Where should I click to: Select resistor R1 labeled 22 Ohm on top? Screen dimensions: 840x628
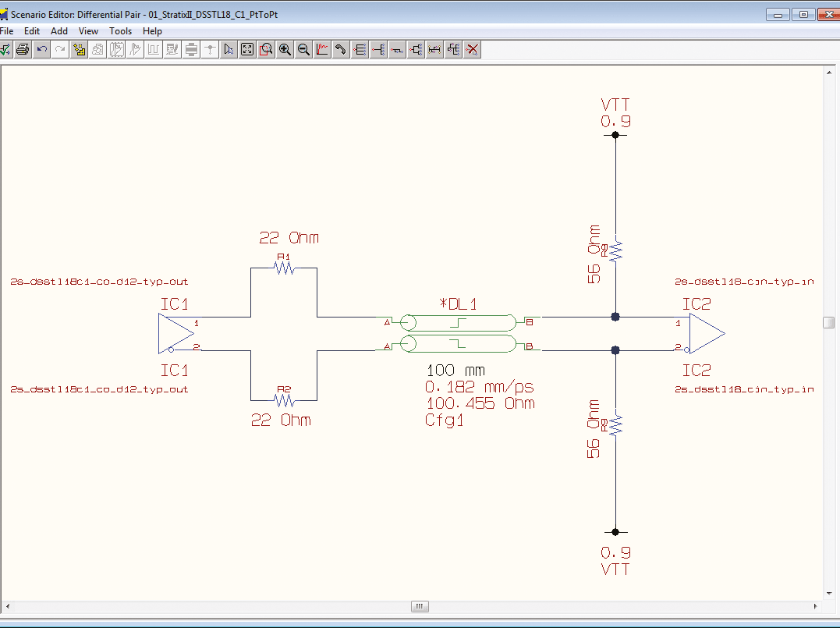284,267
